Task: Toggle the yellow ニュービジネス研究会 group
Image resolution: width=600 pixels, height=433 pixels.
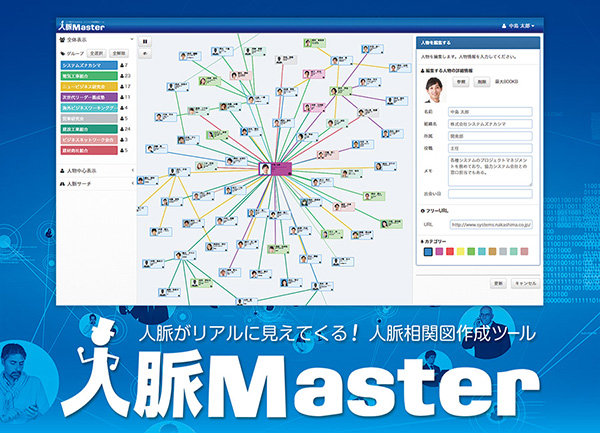Action: (x=89, y=87)
